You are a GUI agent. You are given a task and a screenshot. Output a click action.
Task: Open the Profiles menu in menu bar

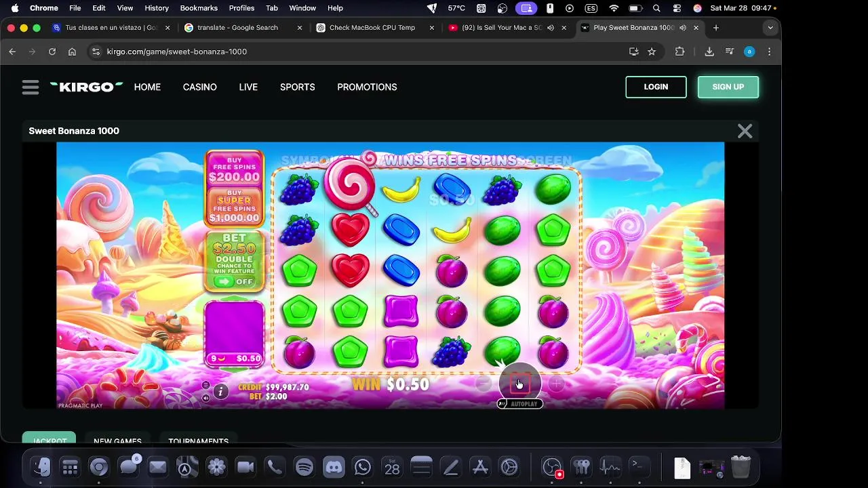click(x=241, y=8)
